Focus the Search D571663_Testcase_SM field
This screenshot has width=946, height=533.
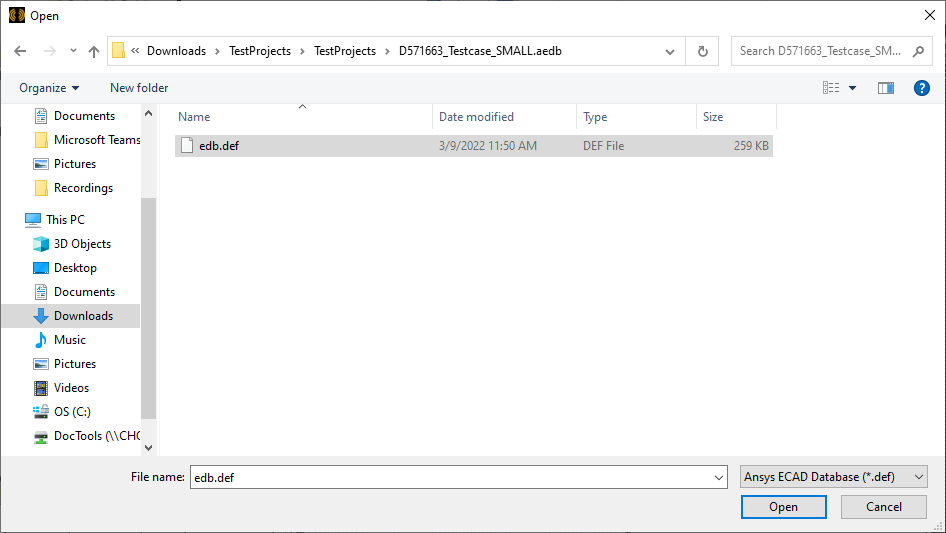pyautogui.click(x=821, y=51)
